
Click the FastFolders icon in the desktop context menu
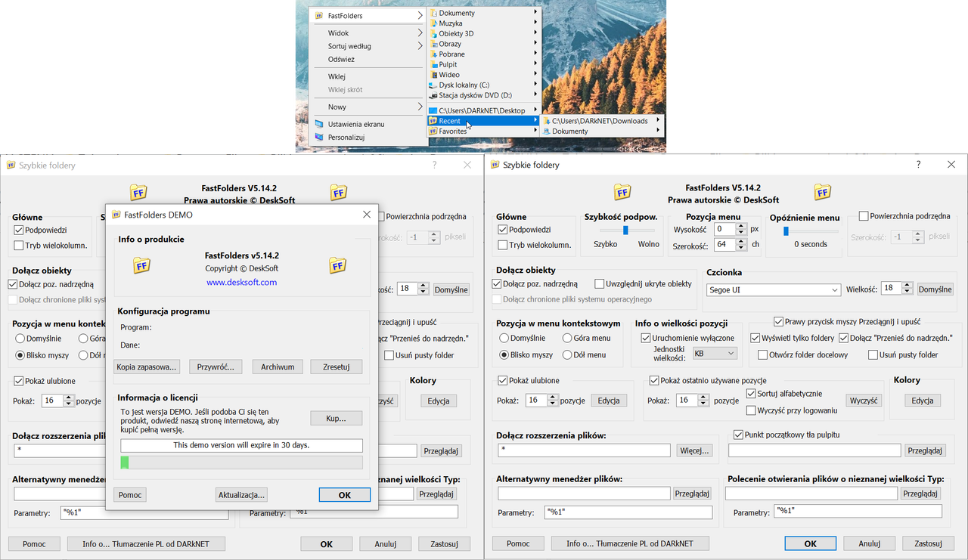[x=319, y=15]
